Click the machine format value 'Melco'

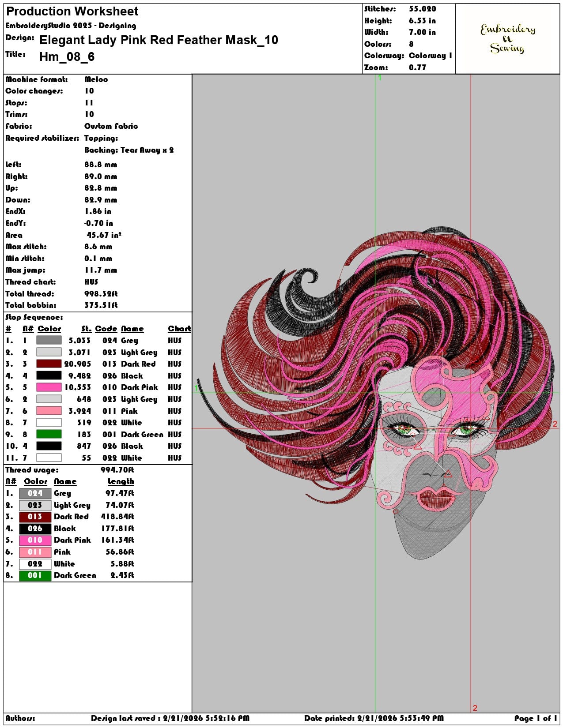(96, 79)
